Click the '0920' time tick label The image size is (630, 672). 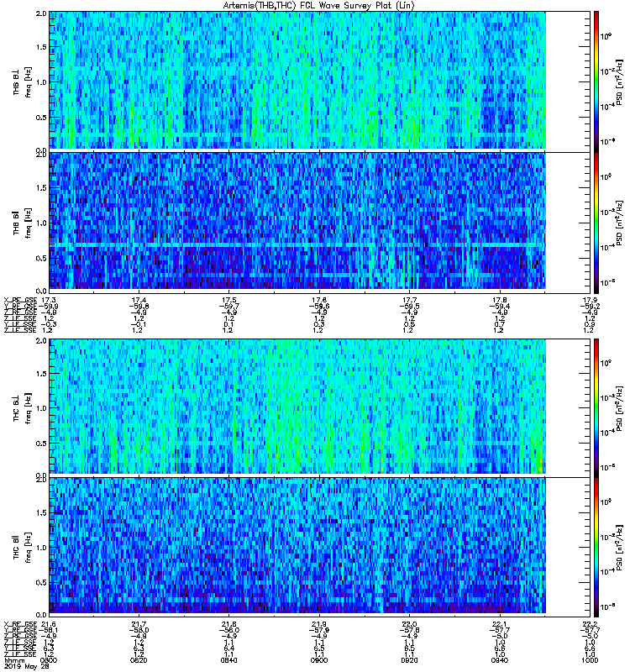pyautogui.click(x=409, y=660)
